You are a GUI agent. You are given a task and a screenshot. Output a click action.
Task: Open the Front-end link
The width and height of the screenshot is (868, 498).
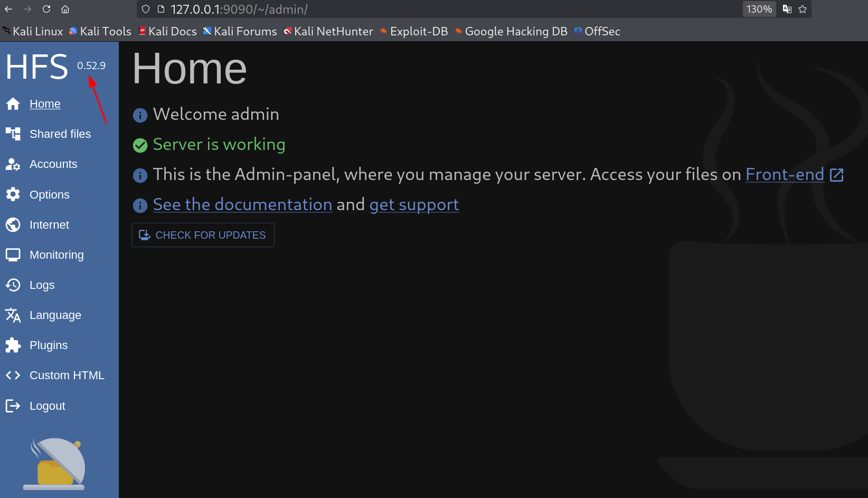[x=785, y=174]
